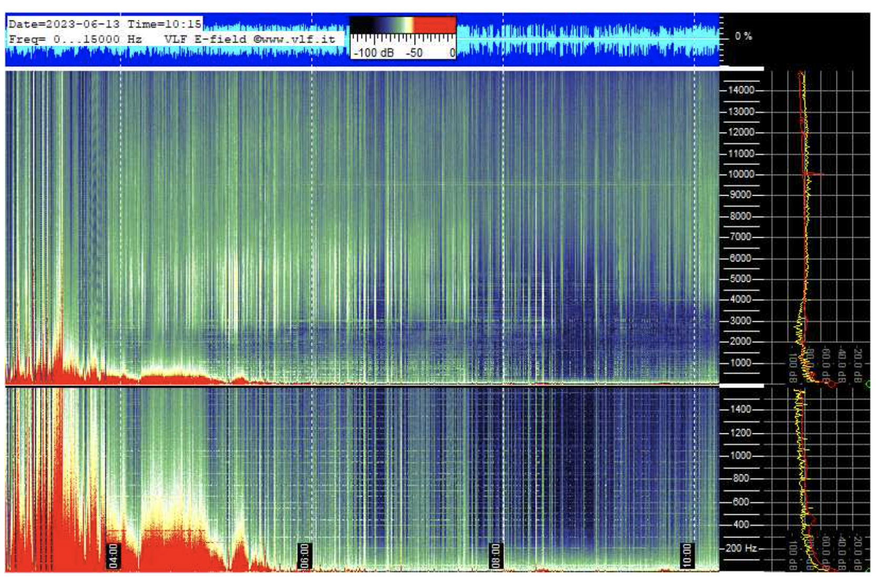Click the 6000 frequency axis label

[x=741, y=258]
